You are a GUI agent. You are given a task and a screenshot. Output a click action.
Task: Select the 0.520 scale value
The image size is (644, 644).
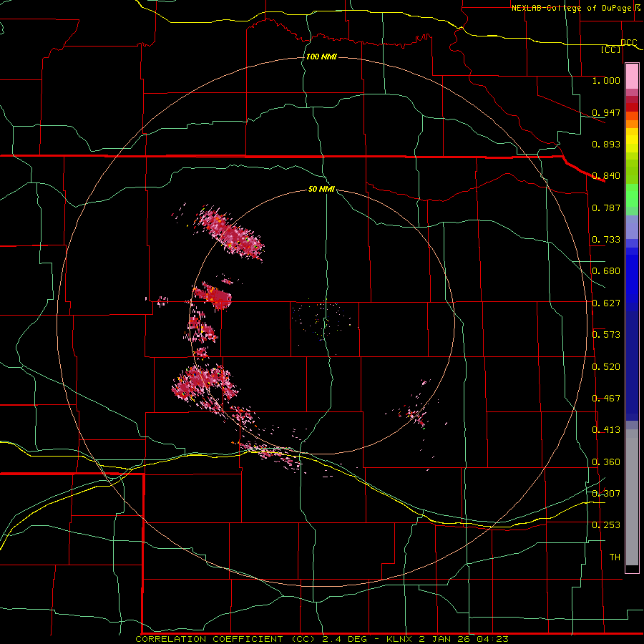(606, 367)
